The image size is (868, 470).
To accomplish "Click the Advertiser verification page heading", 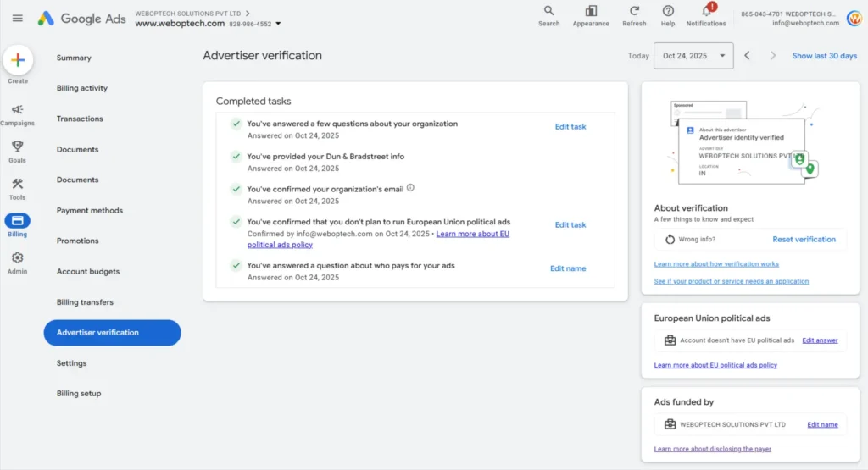I will coord(263,55).
